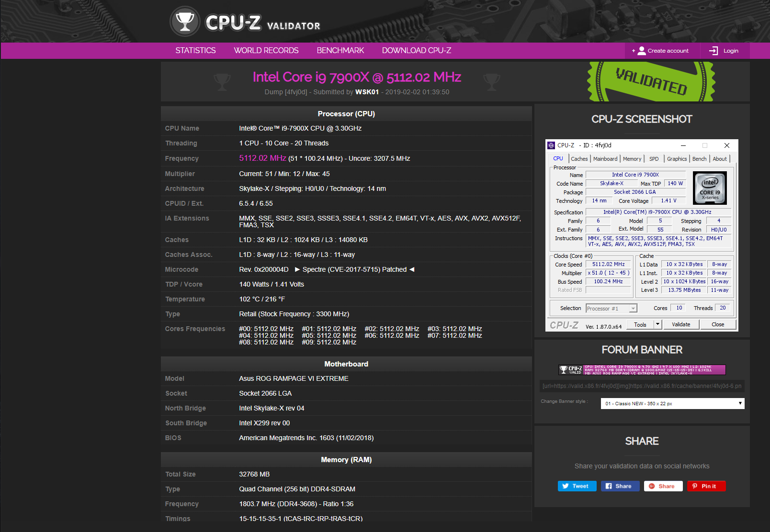The width and height of the screenshot is (770, 532).
Task: Click the Quad Channel DDR4-SDRAM value
Action: click(x=297, y=489)
